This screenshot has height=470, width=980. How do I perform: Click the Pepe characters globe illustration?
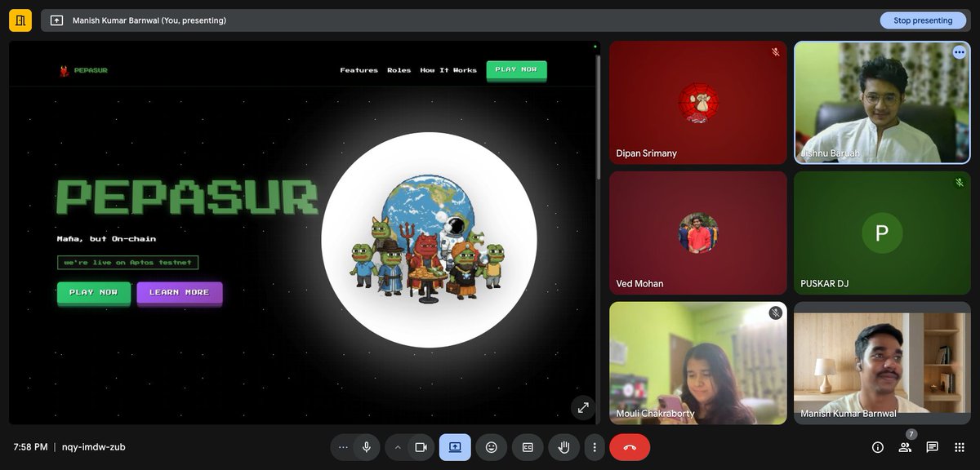pyautogui.click(x=429, y=239)
